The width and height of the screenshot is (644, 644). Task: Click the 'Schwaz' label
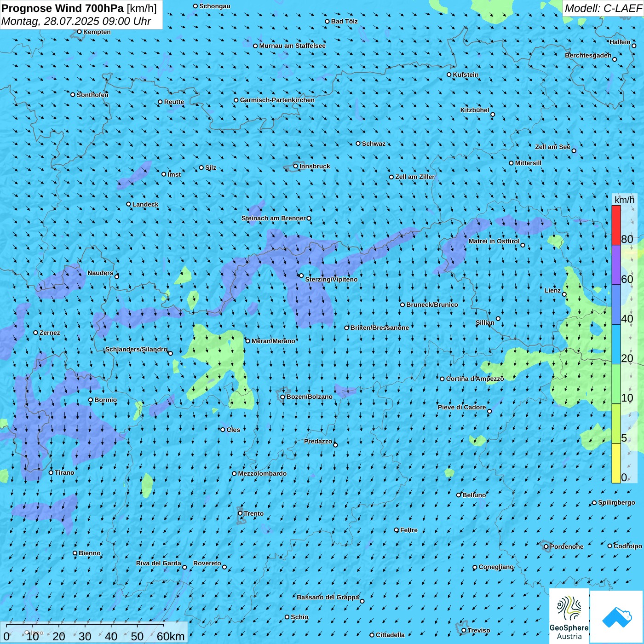point(374,144)
